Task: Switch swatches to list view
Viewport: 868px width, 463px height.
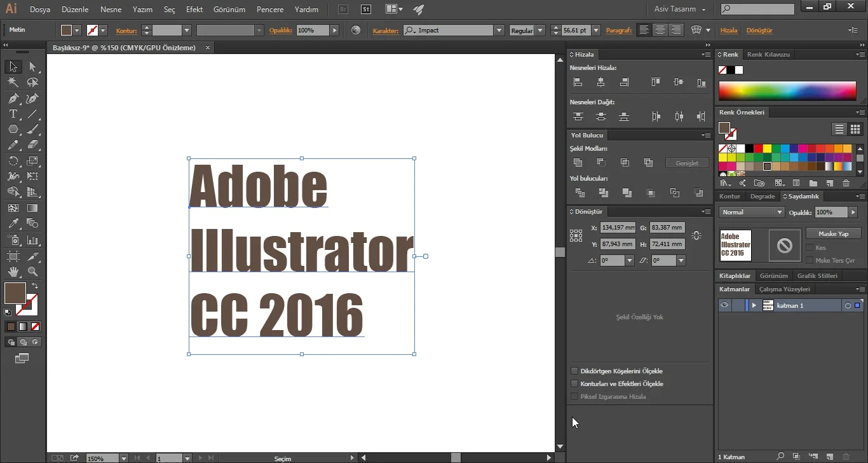Action: pyautogui.click(x=839, y=129)
